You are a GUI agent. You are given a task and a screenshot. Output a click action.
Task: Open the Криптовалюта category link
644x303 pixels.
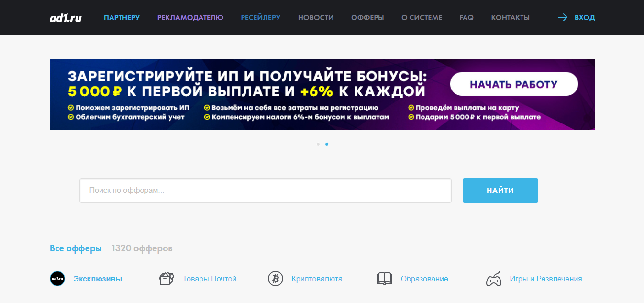coord(317,279)
